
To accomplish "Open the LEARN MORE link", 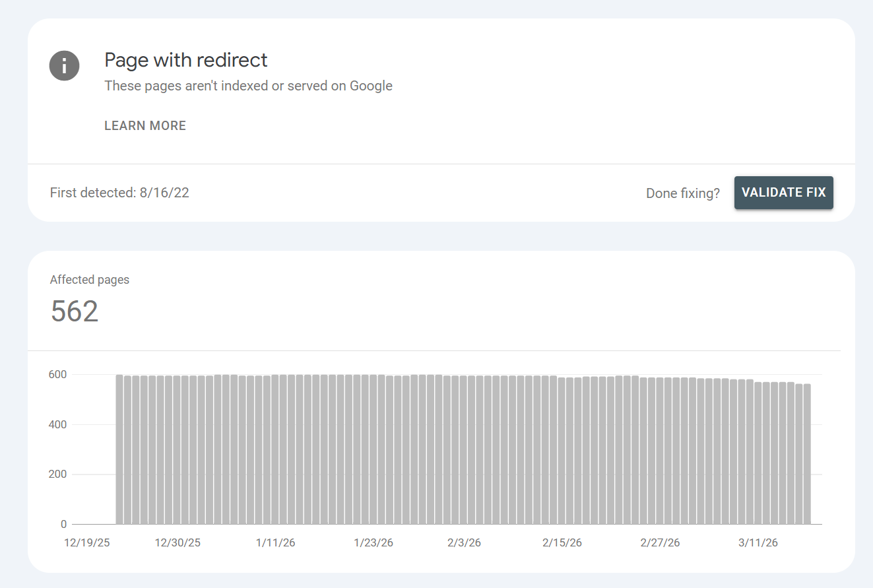I will coord(145,125).
